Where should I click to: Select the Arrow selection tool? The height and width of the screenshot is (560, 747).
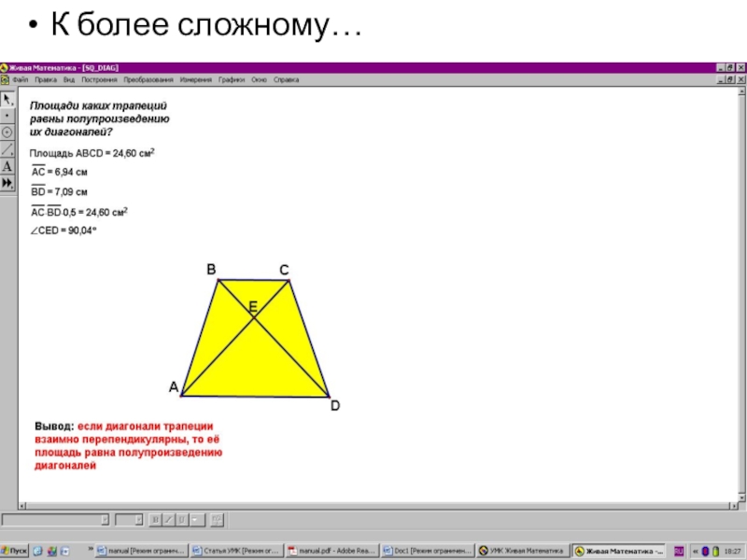tap(7, 99)
